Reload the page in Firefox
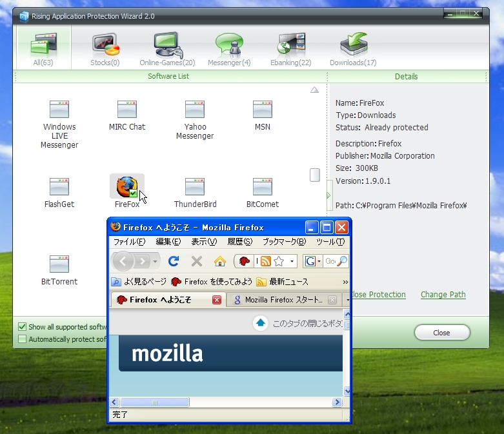Screen dimensions: 504x434 pos(174,261)
